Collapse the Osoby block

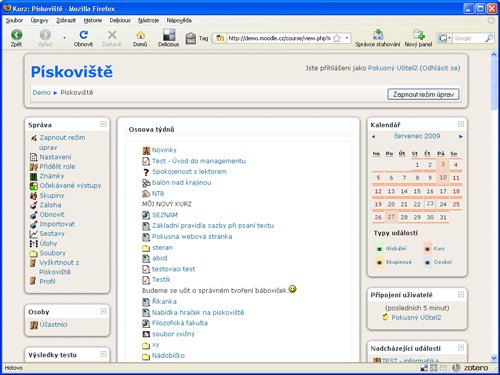(103, 311)
